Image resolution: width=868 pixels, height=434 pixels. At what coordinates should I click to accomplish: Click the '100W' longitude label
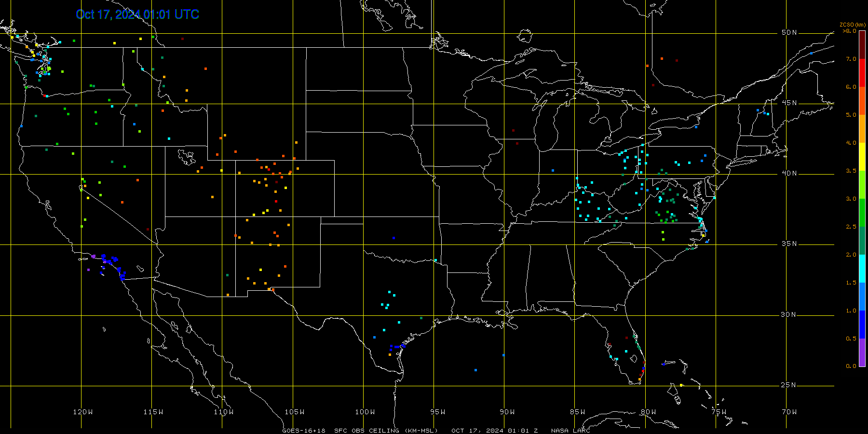365,412
